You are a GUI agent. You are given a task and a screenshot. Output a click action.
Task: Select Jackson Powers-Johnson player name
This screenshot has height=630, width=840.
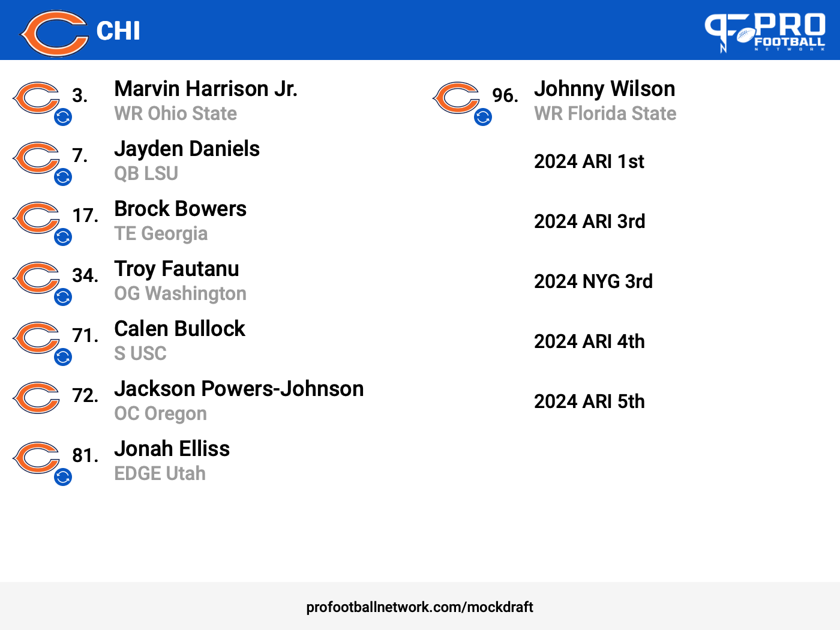coord(239,389)
